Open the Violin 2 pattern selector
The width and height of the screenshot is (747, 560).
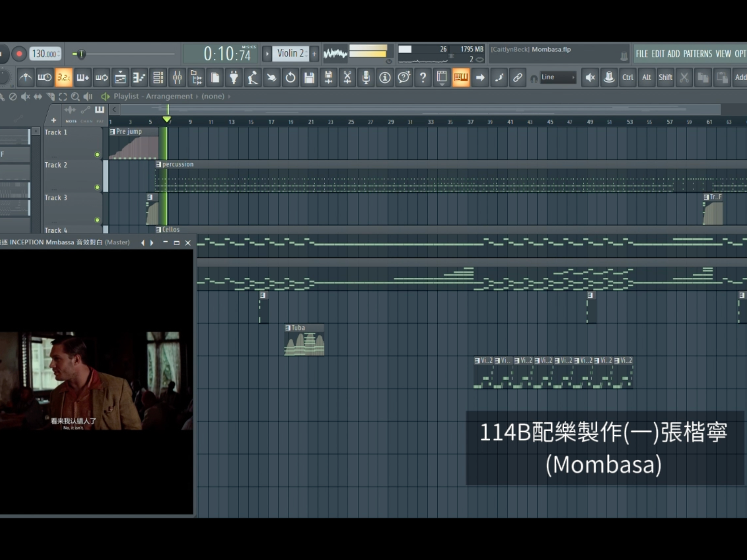291,54
